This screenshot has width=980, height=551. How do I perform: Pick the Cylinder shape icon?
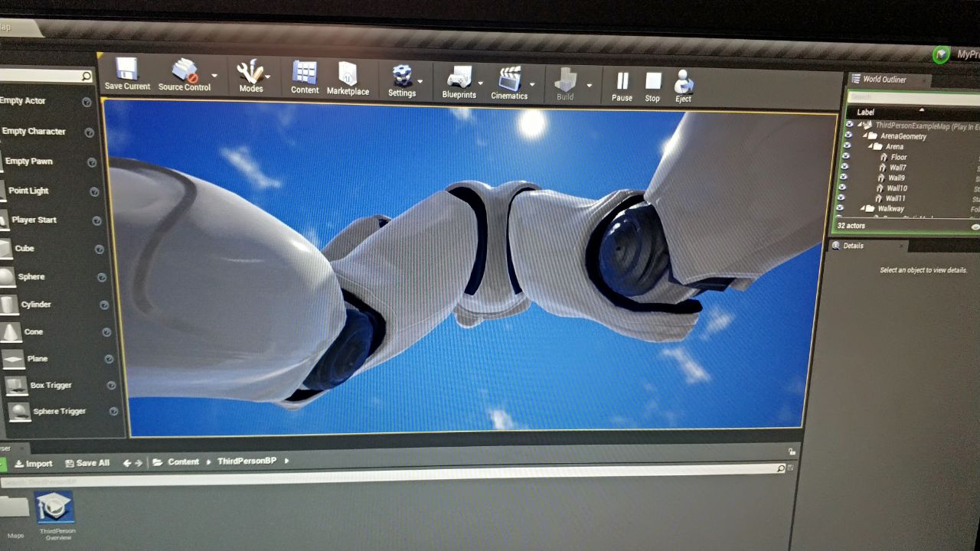coord(8,305)
